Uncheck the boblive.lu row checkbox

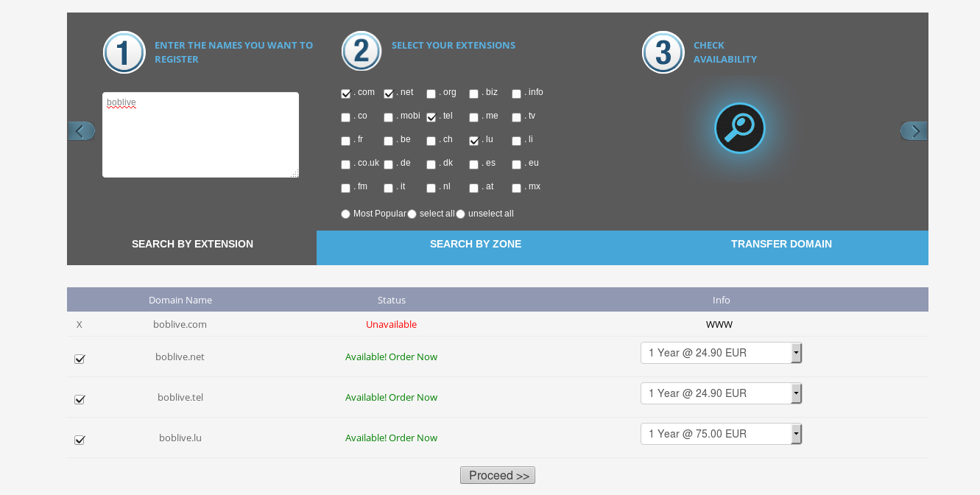[80, 440]
